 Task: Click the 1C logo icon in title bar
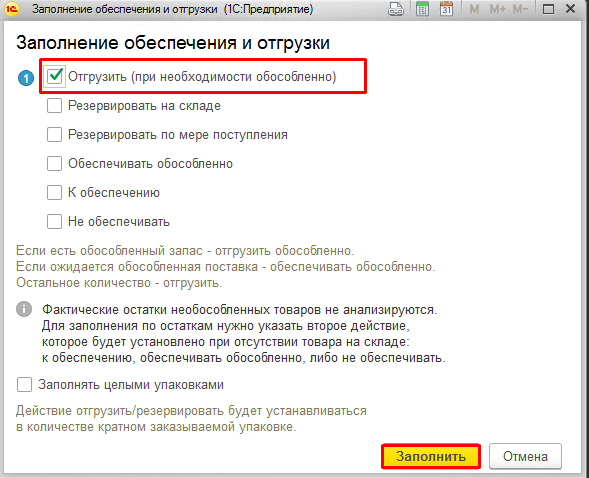(12, 9)
